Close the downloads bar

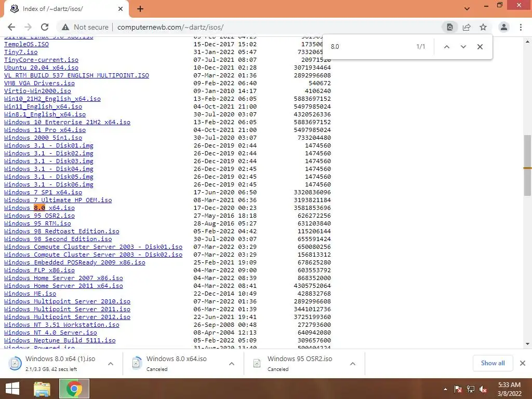[x=523, y=363]
